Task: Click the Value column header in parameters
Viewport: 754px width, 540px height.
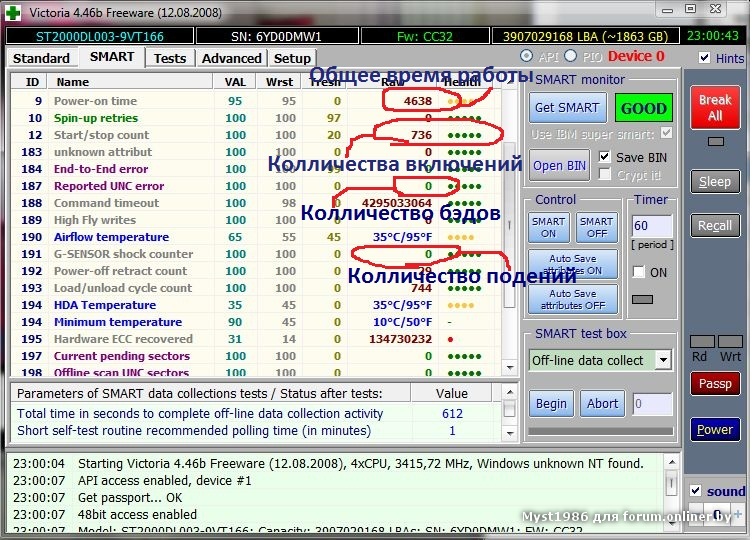Action: [452, 393]
